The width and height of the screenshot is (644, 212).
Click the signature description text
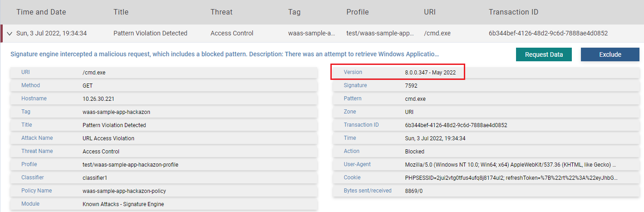[x=224, y=54]
